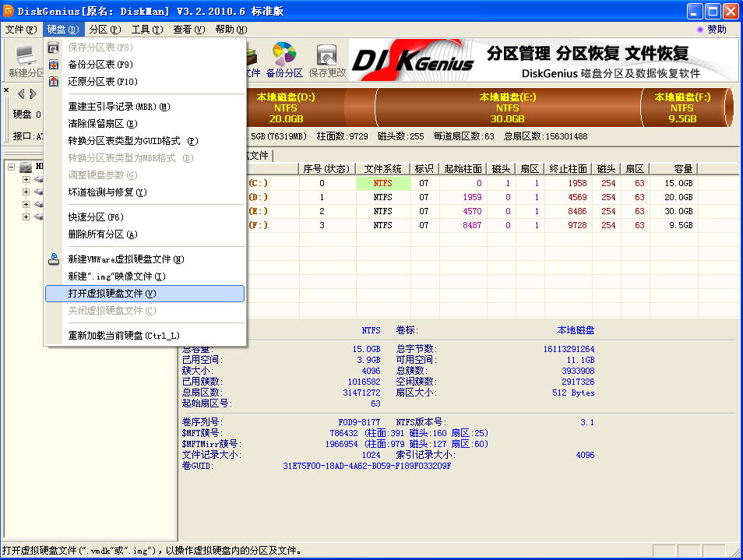Click the 保存分区表 (F8) menu icon
The image size is (743, 560).
pos(54,48)
